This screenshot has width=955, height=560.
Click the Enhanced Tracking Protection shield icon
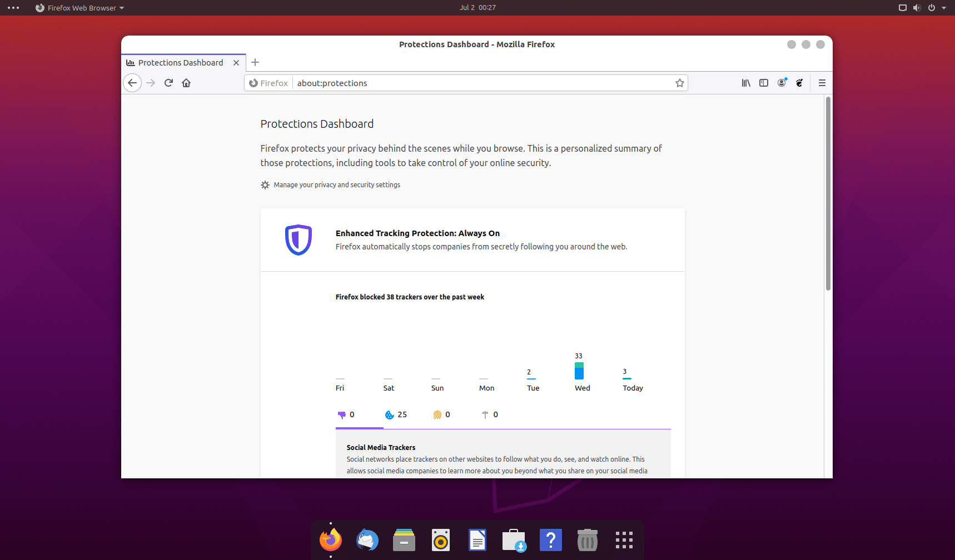[x=299, y=240]
